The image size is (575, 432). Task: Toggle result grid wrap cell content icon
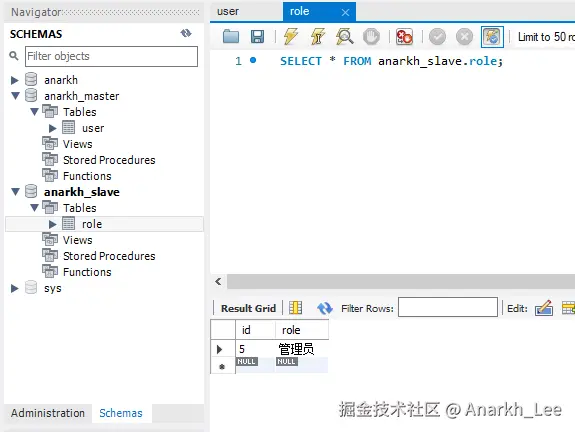pos(295,308)
